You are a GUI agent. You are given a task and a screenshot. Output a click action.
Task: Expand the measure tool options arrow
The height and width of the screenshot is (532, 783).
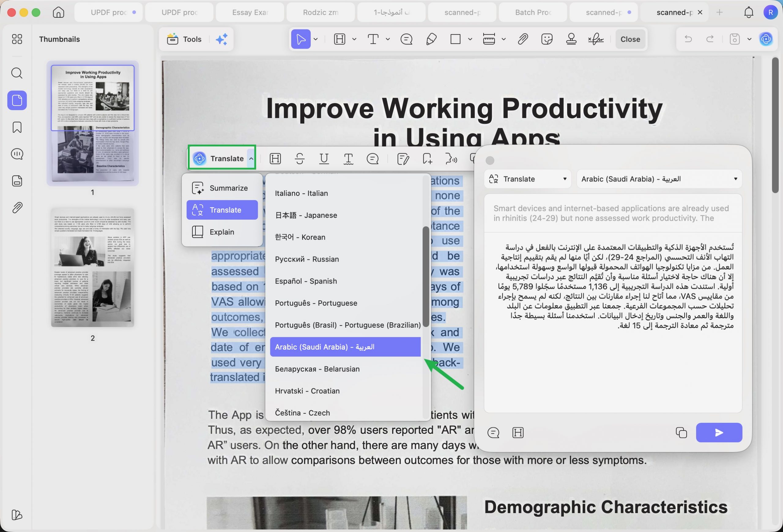point(503,39)
